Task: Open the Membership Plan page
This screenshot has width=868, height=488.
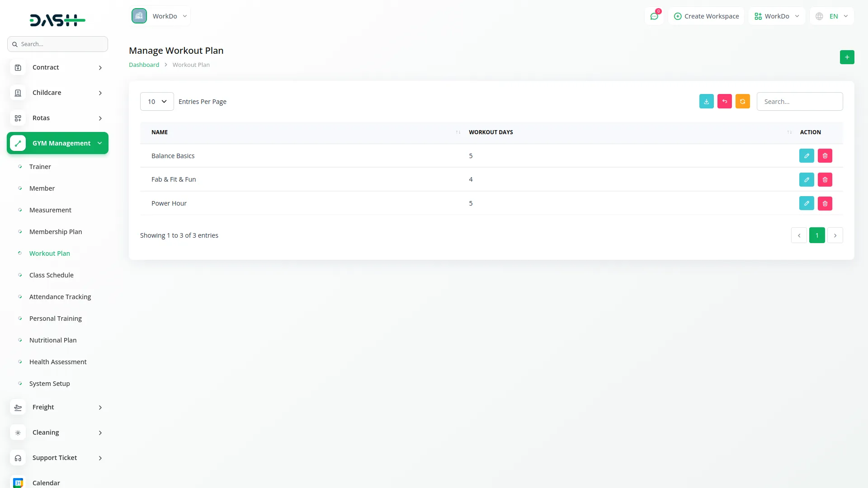Action: (56, 232)
